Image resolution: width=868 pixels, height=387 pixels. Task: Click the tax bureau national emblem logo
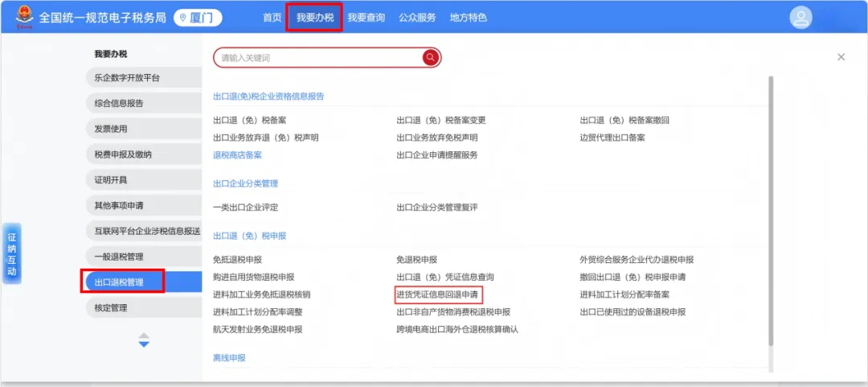pos(24,17)
